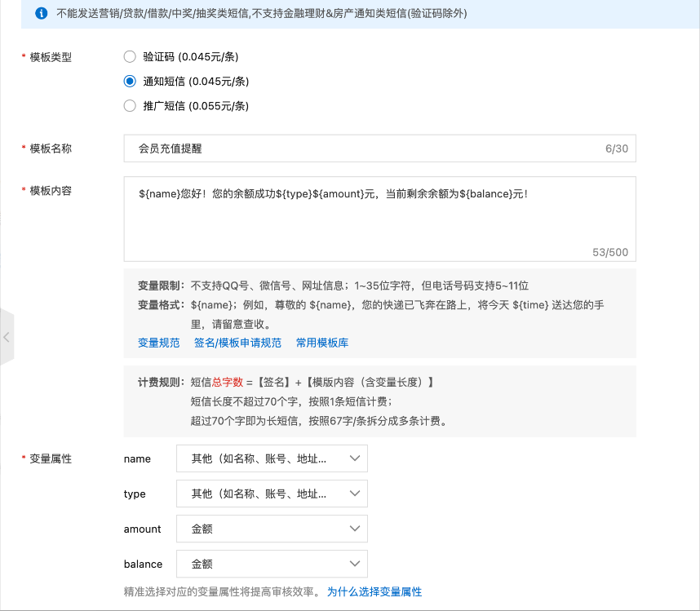
Task: Click the chevron arrow on balance dropdown
Action: click(x=354, y=564)
